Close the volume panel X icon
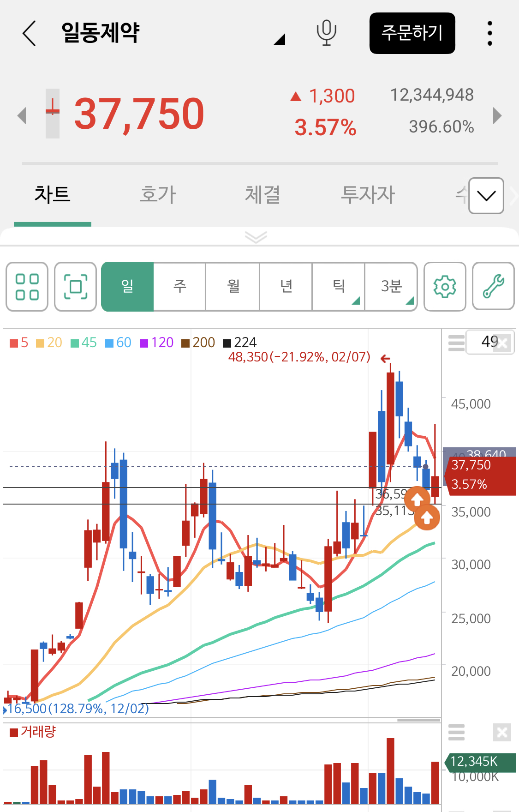 (x=502, y=732)
